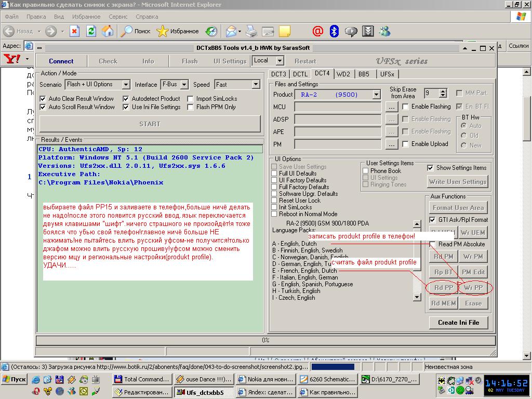
Task: Open Ufs_dctxbb5 taskbar button
Action: pyautogui.click(x=204, y=392)
